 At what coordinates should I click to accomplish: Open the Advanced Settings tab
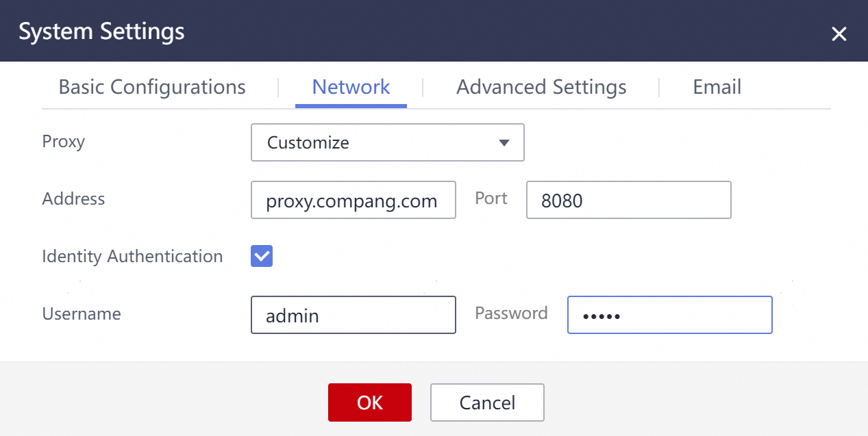click(x=541, y=88)
